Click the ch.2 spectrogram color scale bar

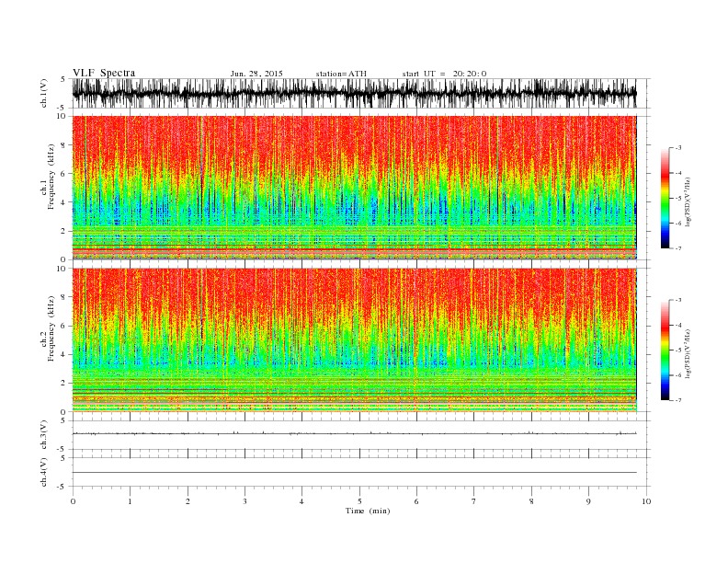(x=665, y=350)
